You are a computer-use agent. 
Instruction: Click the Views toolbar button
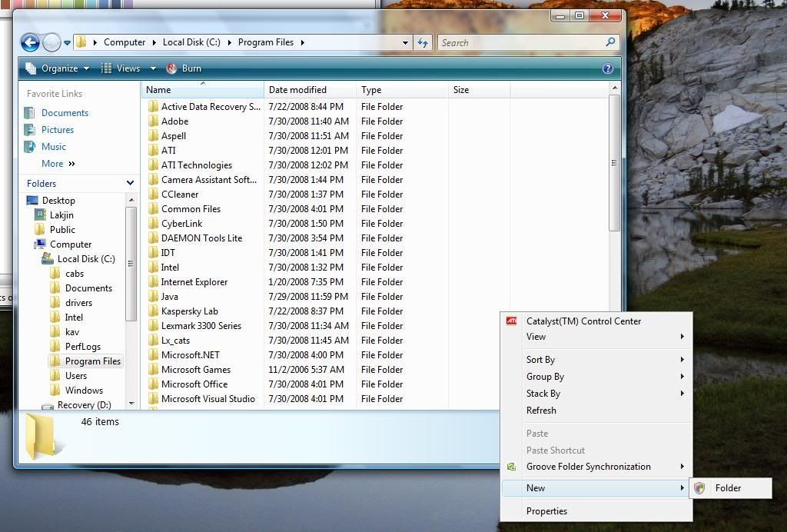tap(121, 68)
